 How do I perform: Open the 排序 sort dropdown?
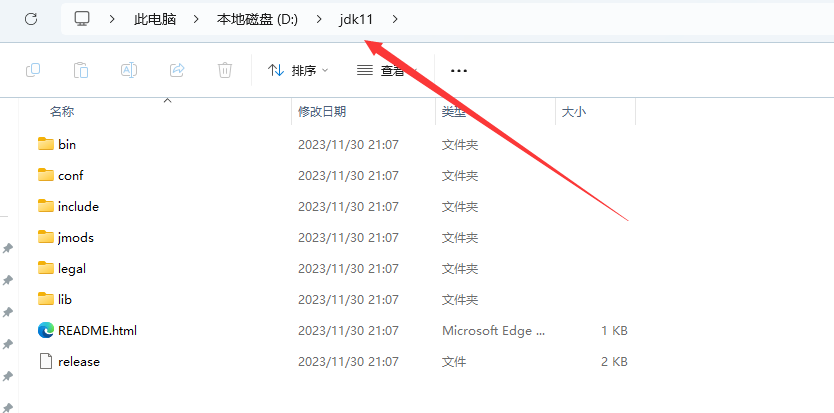pos(298,70)
